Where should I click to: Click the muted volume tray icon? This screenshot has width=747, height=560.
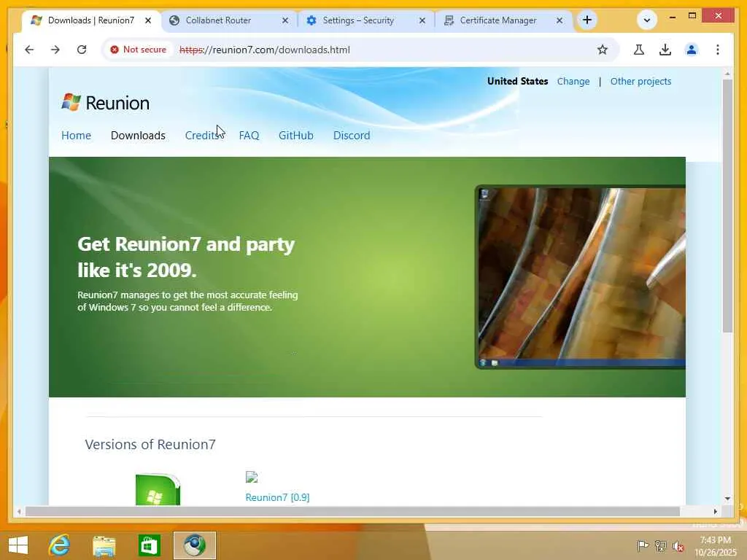click(678, 545)
